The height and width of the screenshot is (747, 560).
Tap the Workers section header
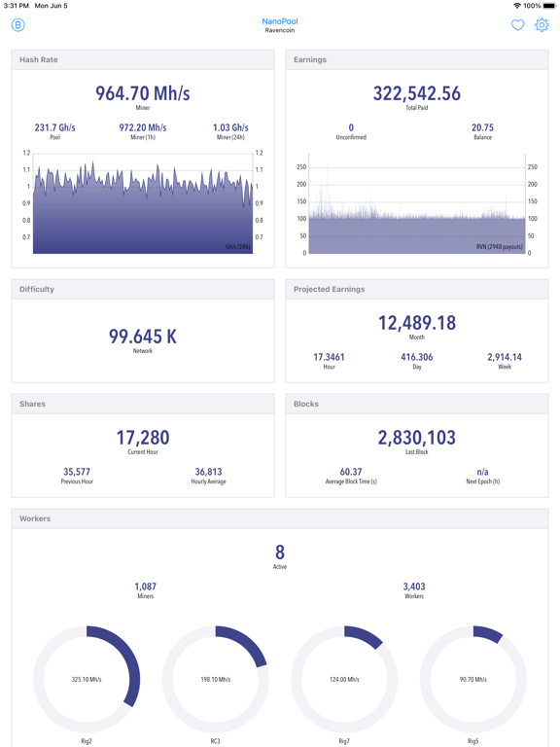coord(280,518)
